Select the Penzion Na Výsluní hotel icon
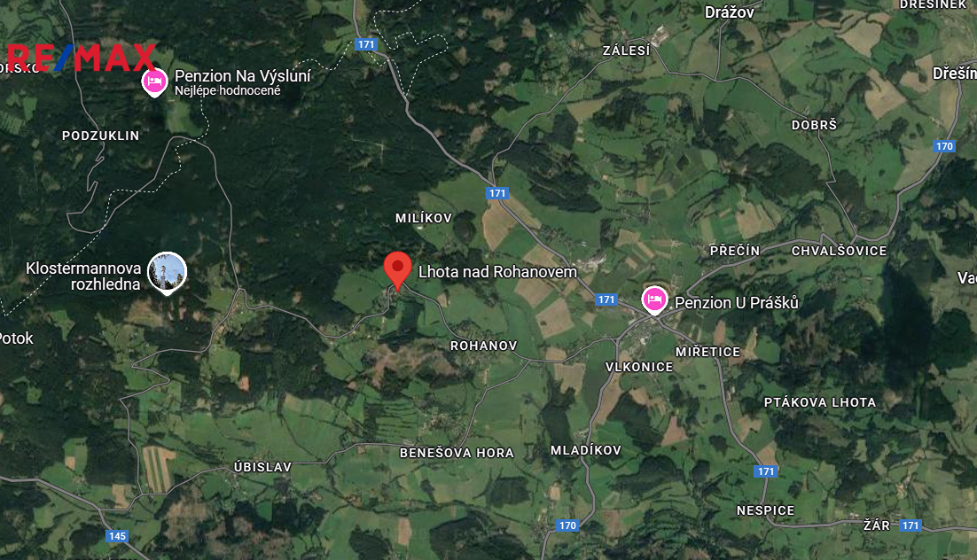 coord(154,82)
